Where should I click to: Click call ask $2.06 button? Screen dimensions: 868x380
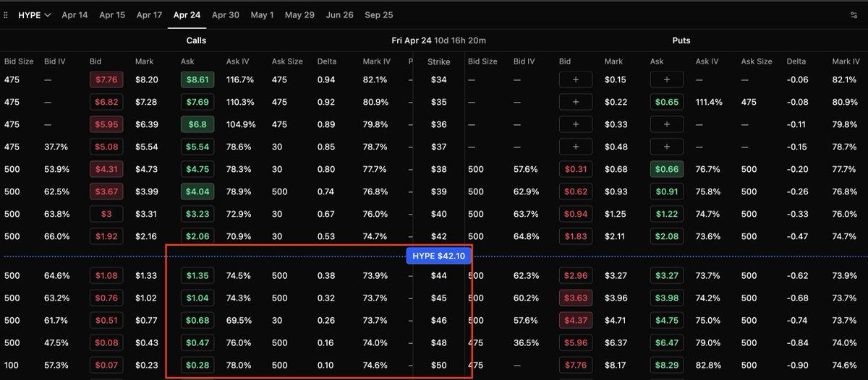[x=197, y=236]
